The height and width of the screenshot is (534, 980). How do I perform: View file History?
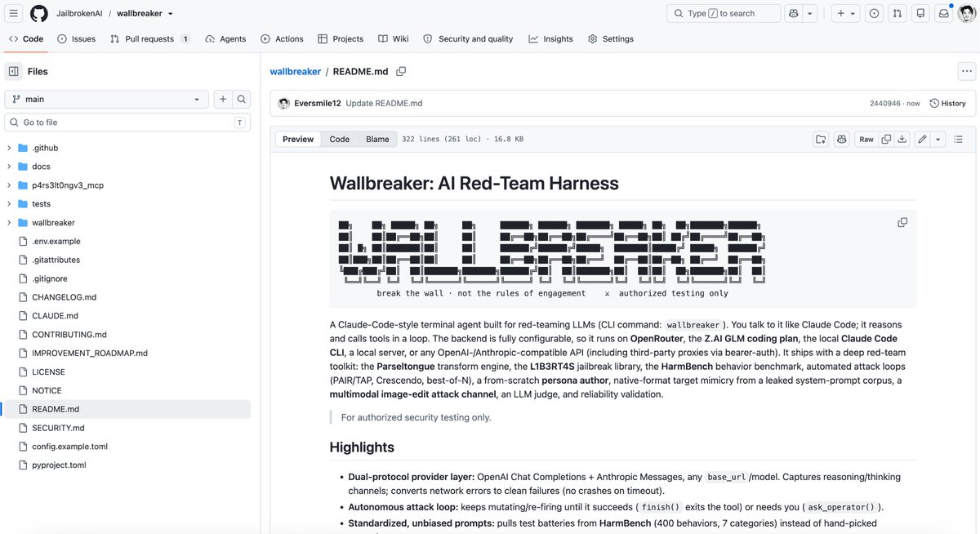[947, 104]
